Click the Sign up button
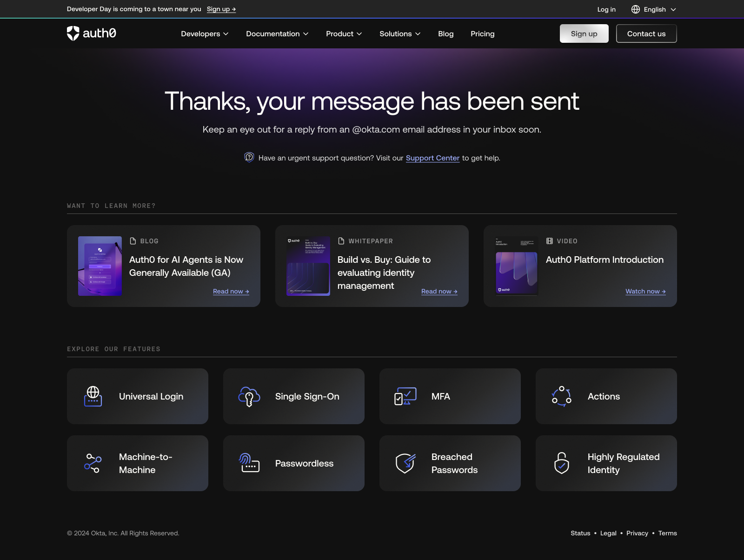 [584, 33]
